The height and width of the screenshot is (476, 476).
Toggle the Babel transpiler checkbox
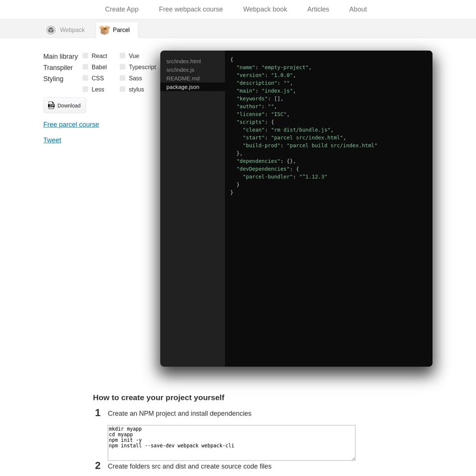point(85,67)
